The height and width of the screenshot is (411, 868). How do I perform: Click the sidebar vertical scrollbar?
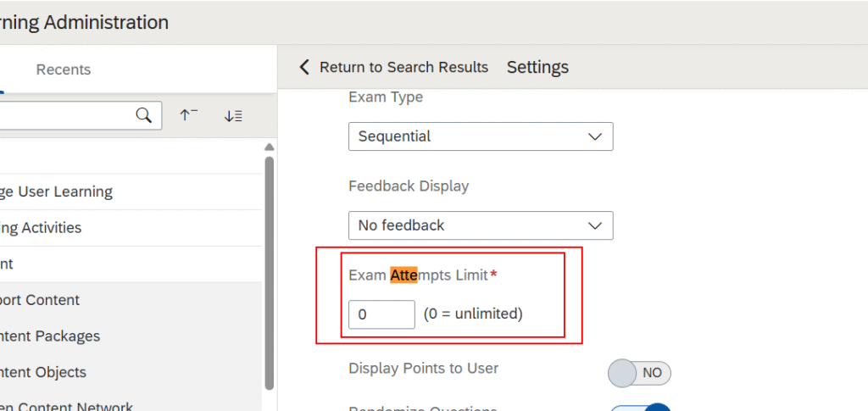click(x=270, y=271)
